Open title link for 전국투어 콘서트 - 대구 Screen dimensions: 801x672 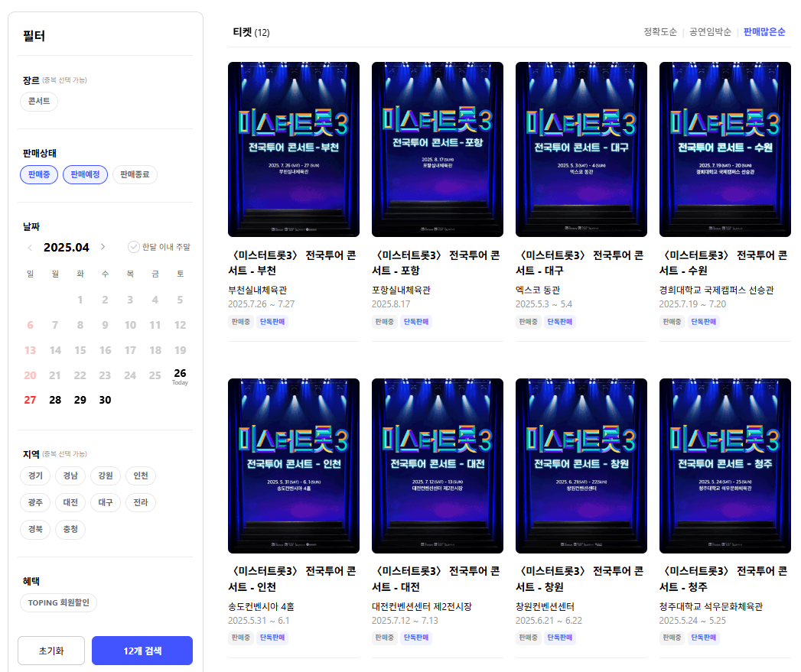[580, 263]
